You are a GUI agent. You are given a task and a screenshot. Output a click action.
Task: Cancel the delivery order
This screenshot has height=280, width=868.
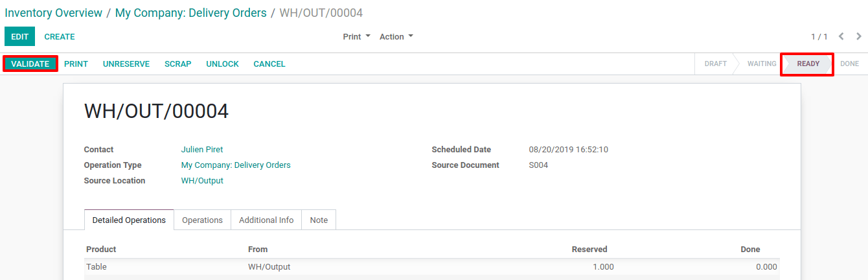[269, 64]
